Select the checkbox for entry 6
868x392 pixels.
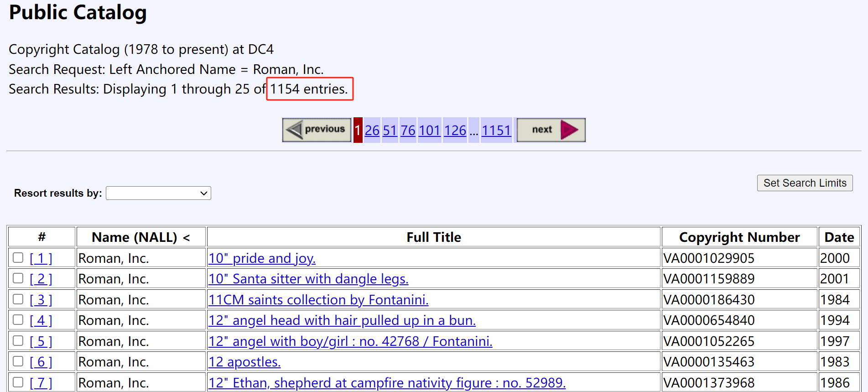(18, 361)
